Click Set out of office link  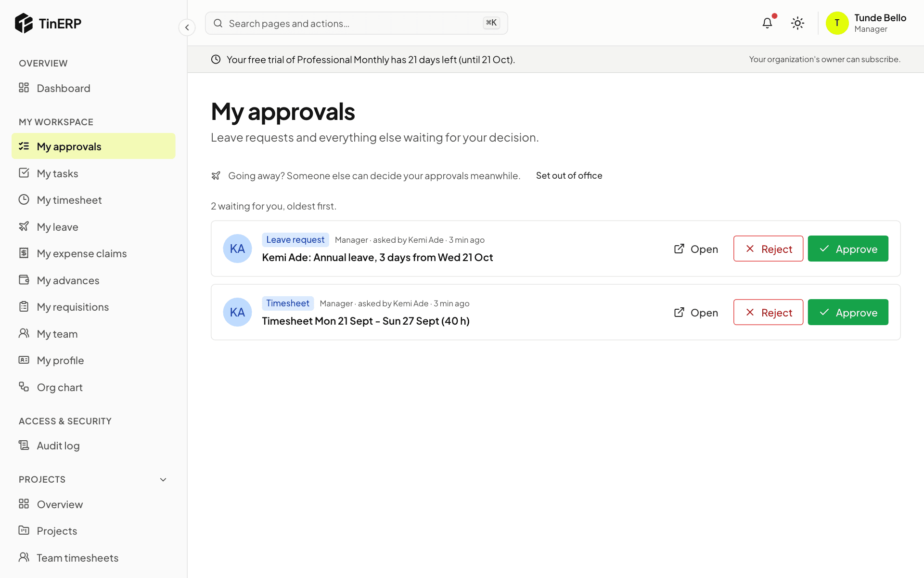pyautogui.click(x=569, y=176)
